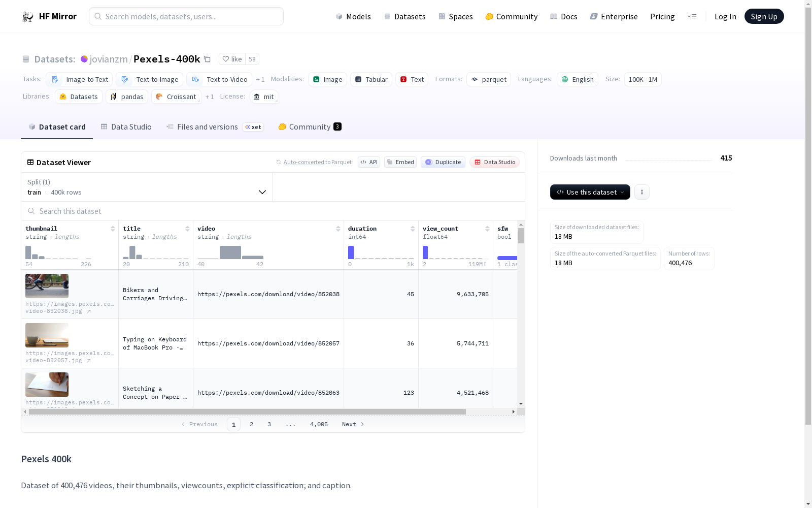Viewport: 812px width, 508px height.
Task: Filter by the Tabular modality tag
Action: 371,79
